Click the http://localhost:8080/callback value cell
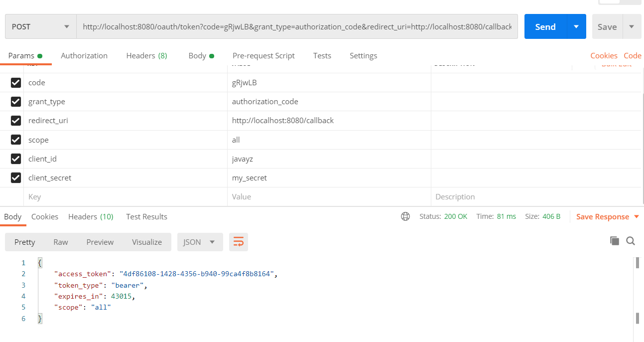The width and height of the screenshot is (644, 342). 329,120
